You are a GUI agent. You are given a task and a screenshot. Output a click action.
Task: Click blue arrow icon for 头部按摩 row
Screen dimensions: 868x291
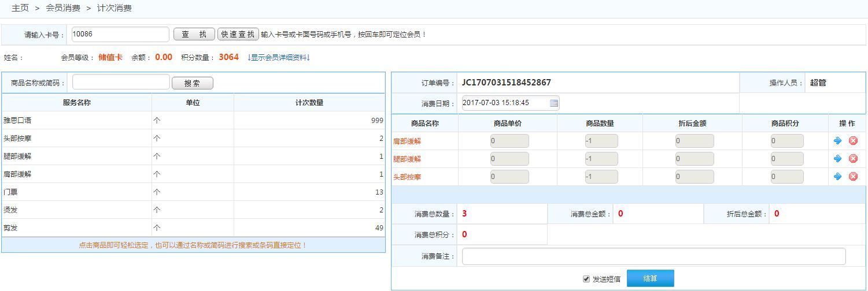pyautogui.click(x=837, y=177)
